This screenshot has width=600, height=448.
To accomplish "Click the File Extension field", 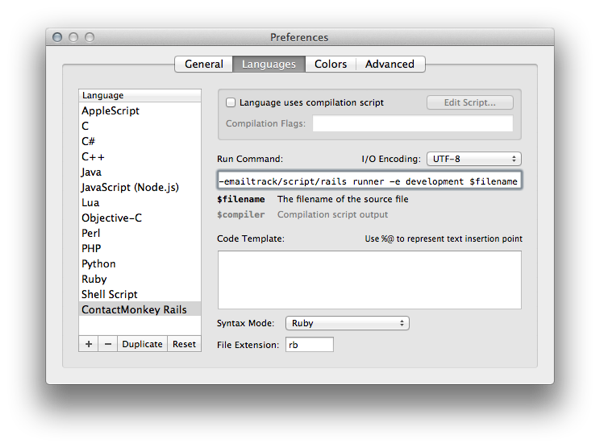I will pyautogui.click(x=309, y=345).
